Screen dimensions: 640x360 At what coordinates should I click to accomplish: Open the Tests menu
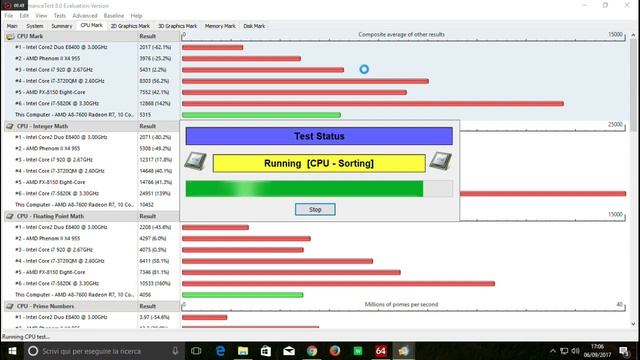tap(60, 16)
